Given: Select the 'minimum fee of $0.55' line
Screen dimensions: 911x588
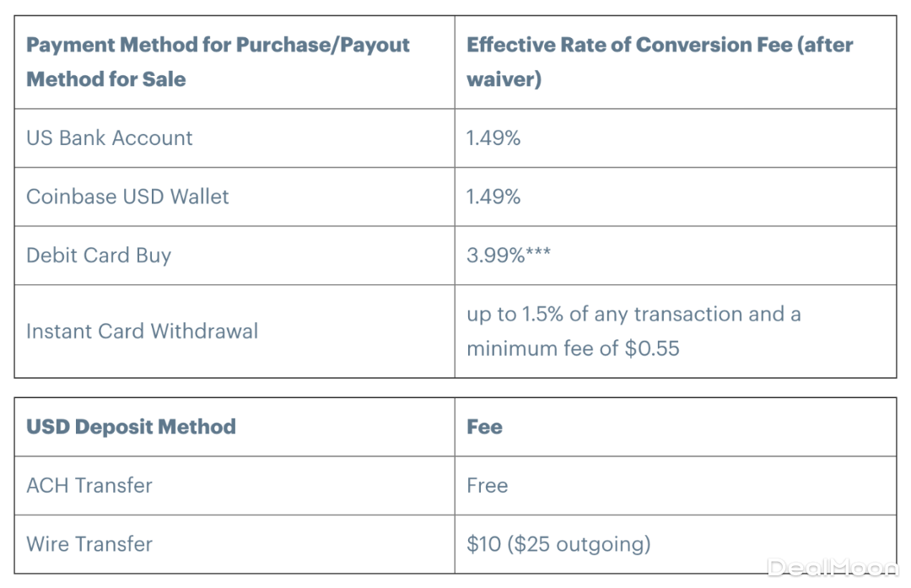Looking at the screenshot, I should [573, 348].
